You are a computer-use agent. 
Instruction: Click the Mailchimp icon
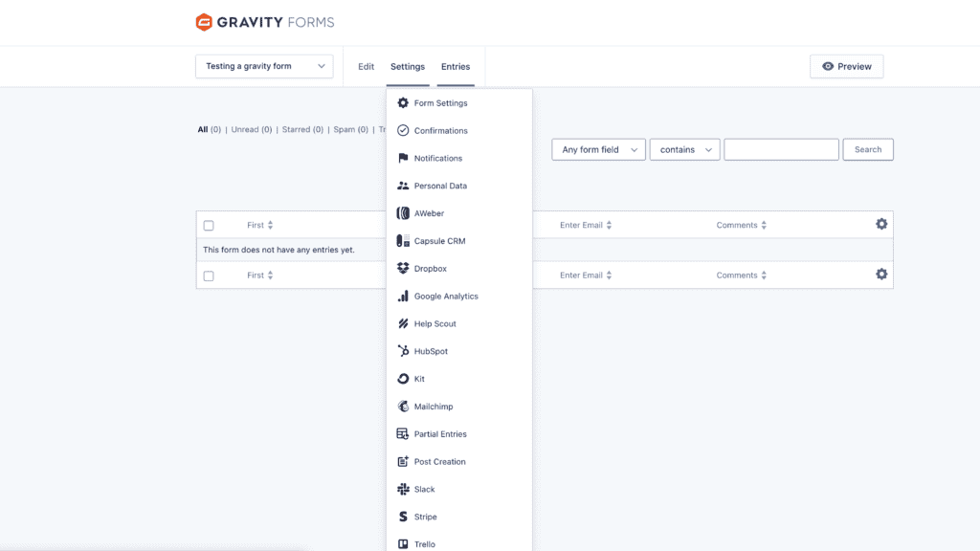coord(403,406)
